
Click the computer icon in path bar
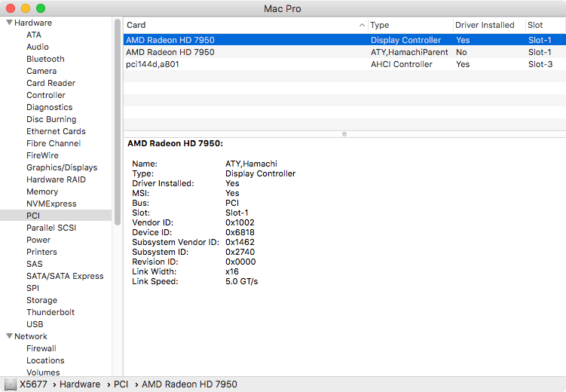[x=11, y=384]
